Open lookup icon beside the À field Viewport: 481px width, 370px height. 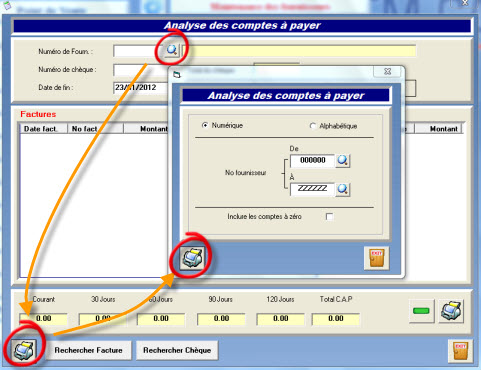point(343,189)
